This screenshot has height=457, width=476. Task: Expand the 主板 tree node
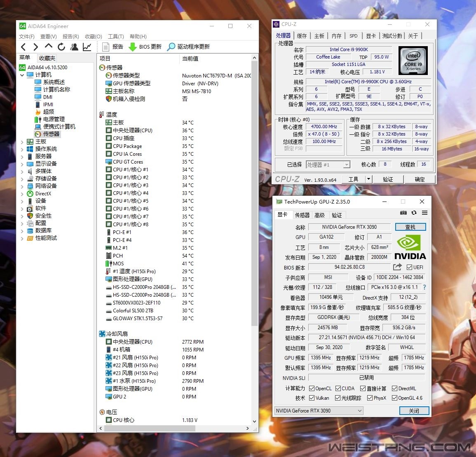(x=22, y=142)
